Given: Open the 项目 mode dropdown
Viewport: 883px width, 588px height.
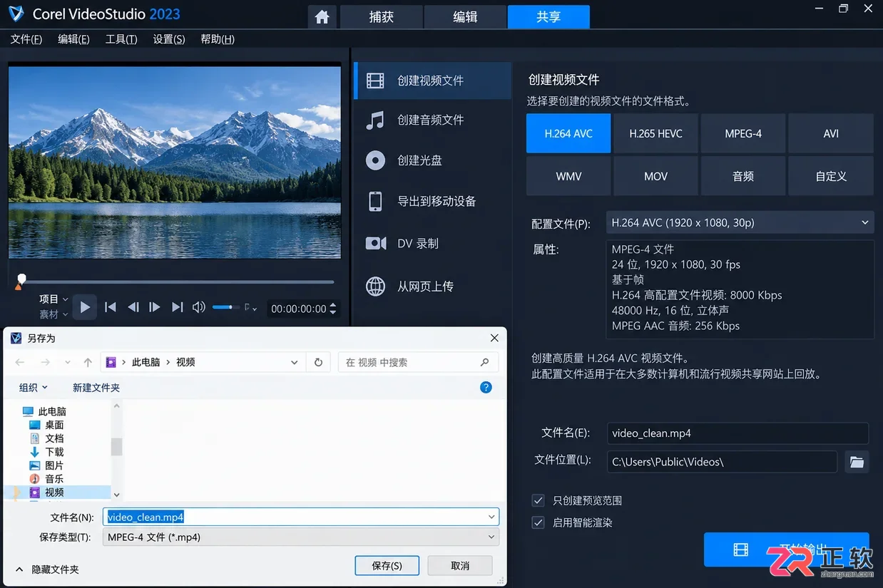Looking at the screenshot, I should (x=53, y=299).
